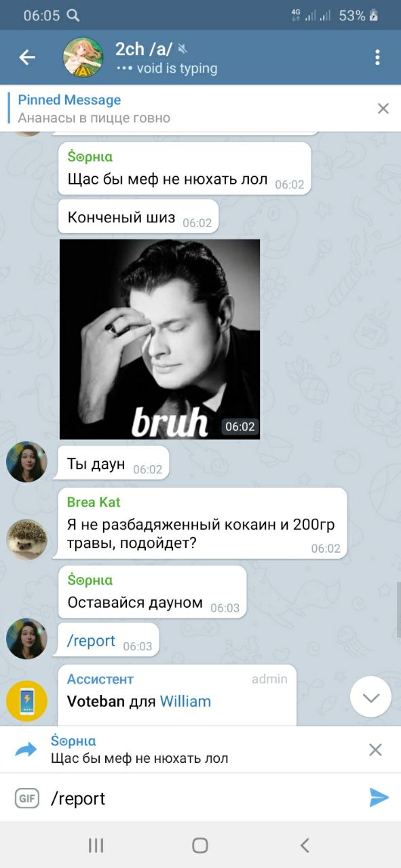Cancel the reply to Sophia
This screenshot has height=868, width=401.
click(x=375, y=749)
